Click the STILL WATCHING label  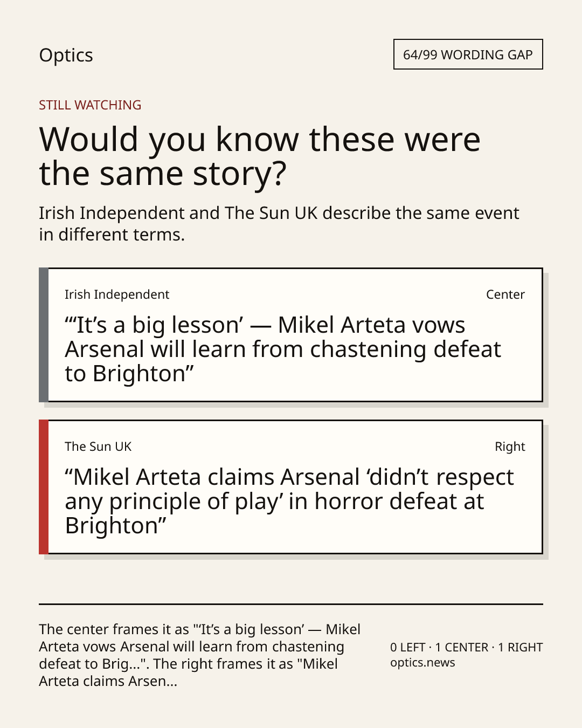click(90, 105)
